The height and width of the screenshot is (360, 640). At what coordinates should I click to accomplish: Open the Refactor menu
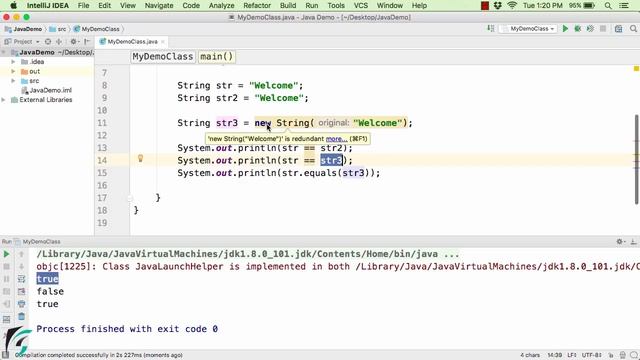[257, 6]
